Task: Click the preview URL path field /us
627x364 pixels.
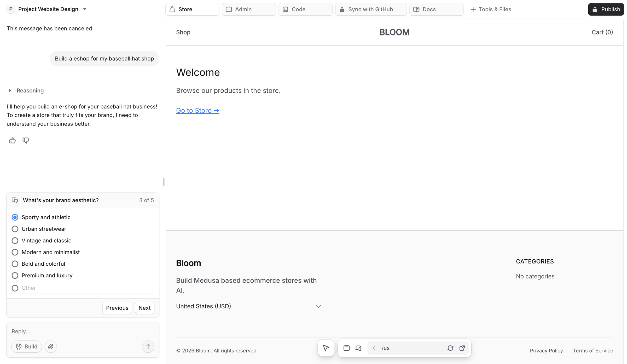Action: [x=411, y=348]
